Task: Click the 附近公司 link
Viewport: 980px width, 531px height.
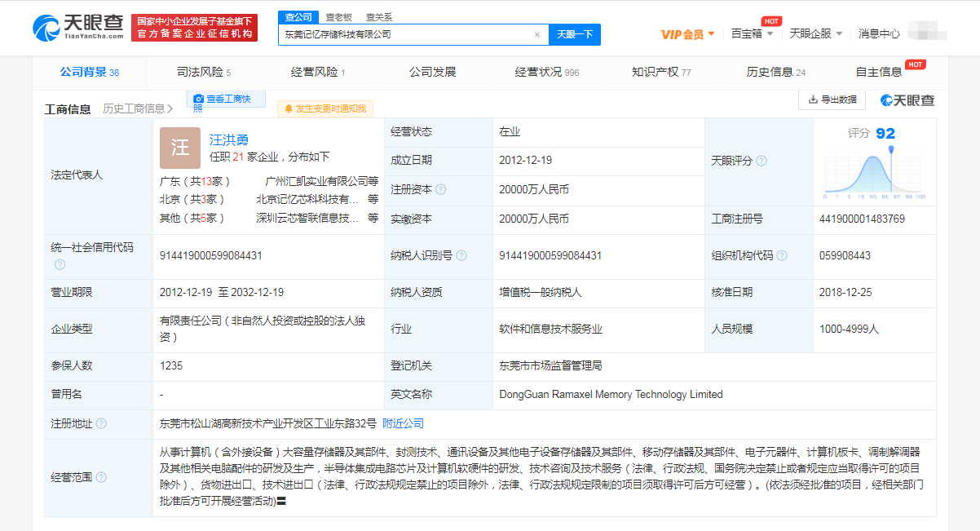Action: click(x=404, y=423)
